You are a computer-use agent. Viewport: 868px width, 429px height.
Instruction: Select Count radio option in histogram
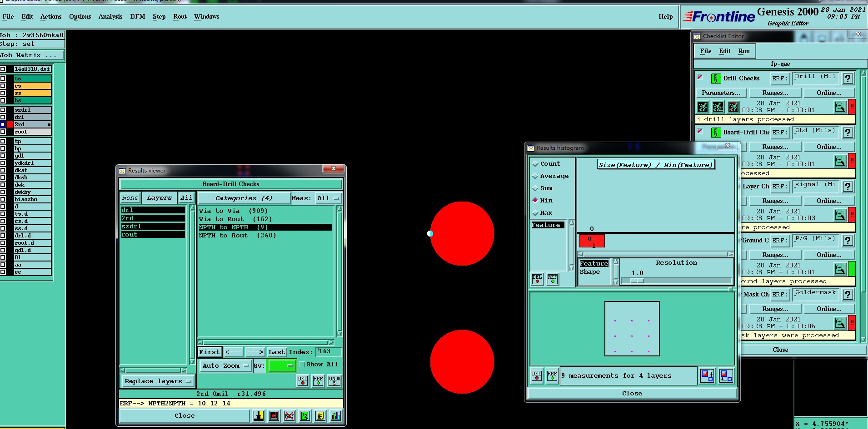(535, 164)
